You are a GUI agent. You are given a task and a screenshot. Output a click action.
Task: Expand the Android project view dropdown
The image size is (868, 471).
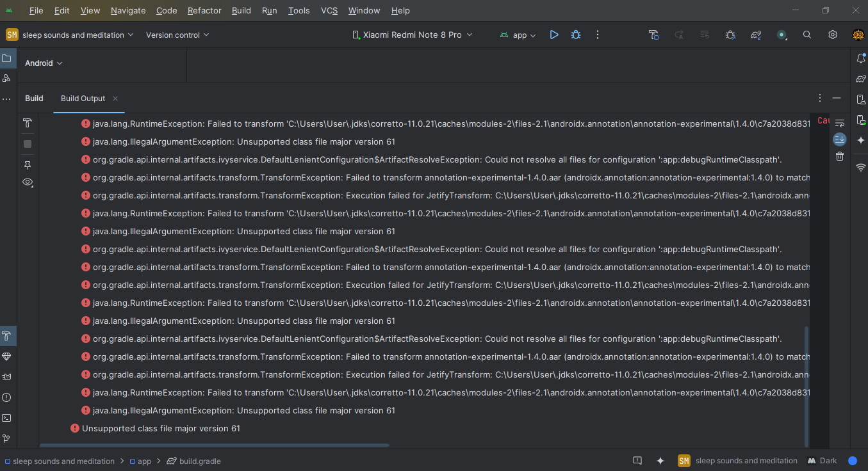click(44, 63)
